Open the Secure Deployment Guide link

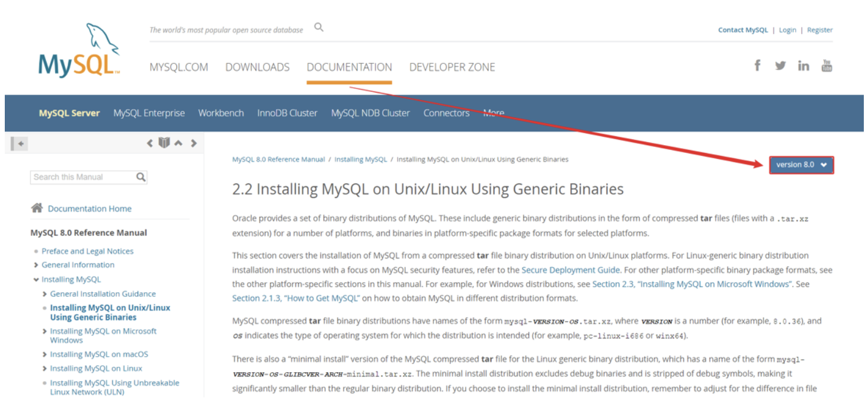(x=571, y=270)
